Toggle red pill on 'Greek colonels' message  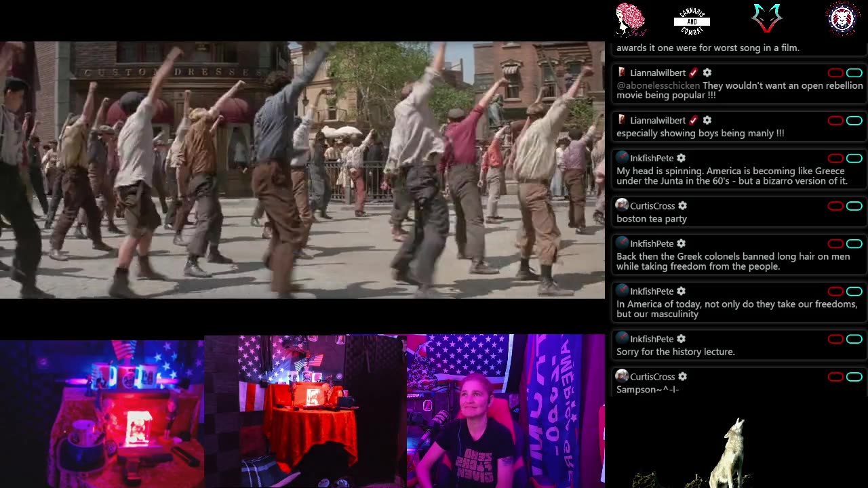(835, 244)
